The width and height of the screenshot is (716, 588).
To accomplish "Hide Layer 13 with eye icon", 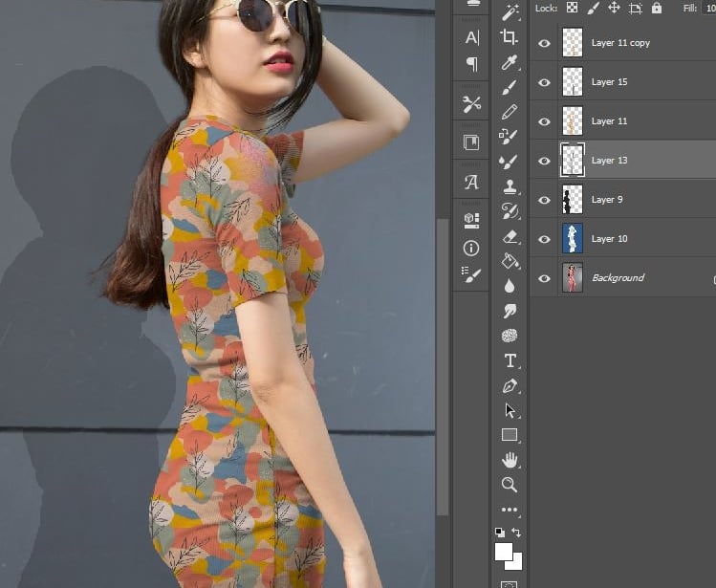I will coord(544,161).
